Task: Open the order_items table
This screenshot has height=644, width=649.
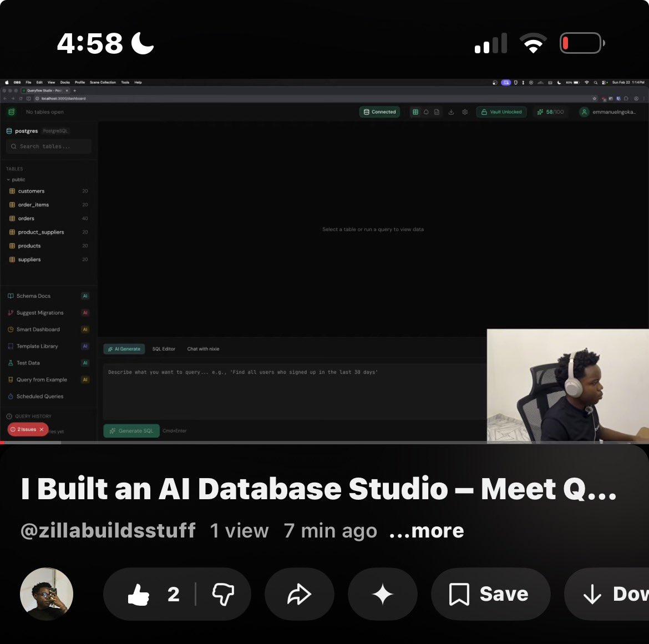Action: 49,205
